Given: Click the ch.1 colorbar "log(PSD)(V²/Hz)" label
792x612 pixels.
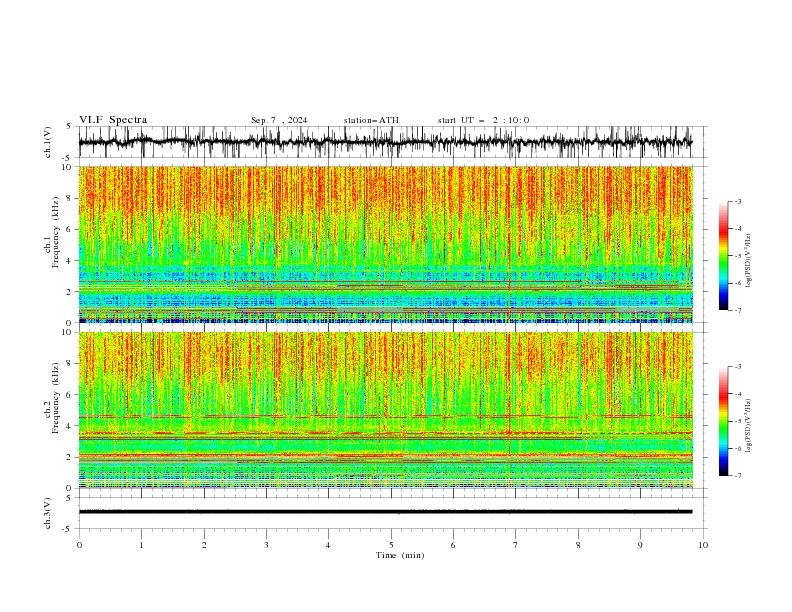Looking at the screenshot, I should 748,261.
